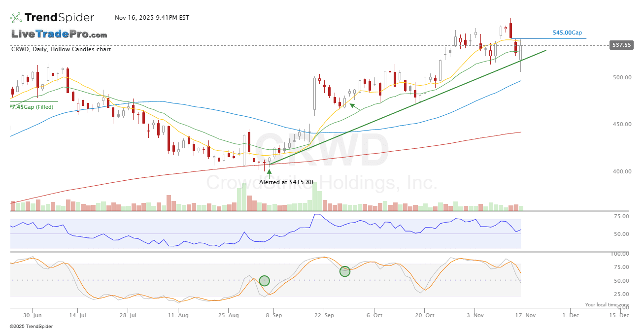The width and height of the screenshot is (644, 331).
Task: Click the 500.00 price axis label
Action: 622,77
